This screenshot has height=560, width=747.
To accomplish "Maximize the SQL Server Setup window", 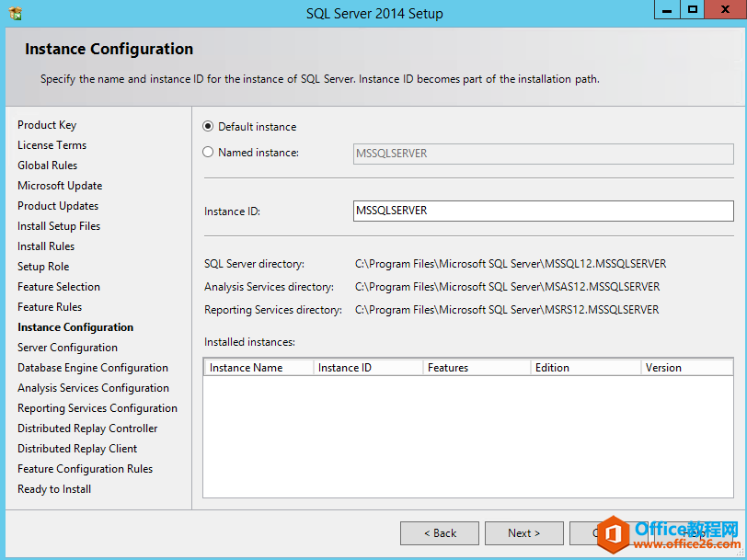I will coord(692,10).
